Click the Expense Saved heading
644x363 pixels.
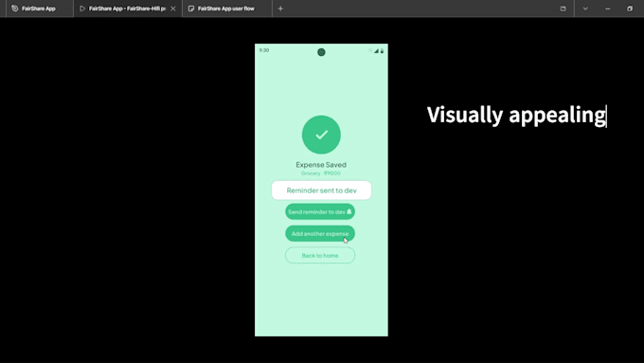click(321, 164)
